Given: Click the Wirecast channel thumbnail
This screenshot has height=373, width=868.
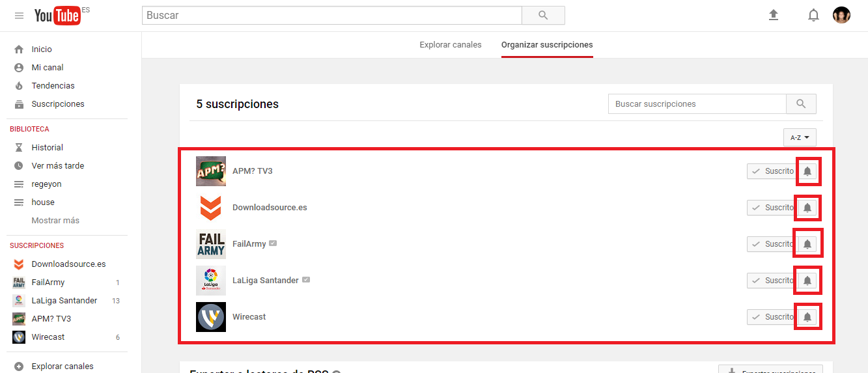Looking at the screenshot, I should [x=211, y=317].
